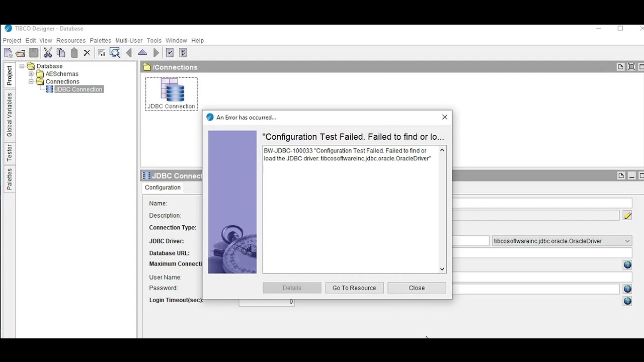Click the globe icon on Login Timeout row

627,301
